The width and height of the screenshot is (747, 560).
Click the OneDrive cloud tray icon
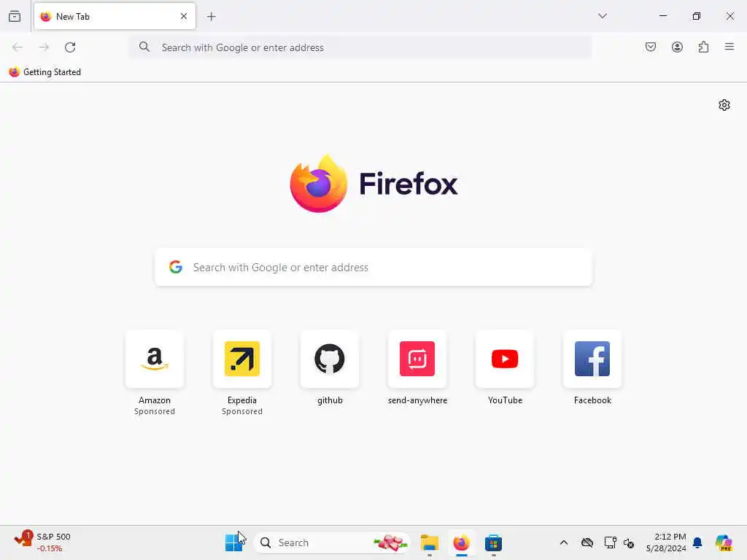tap(587, 542)
